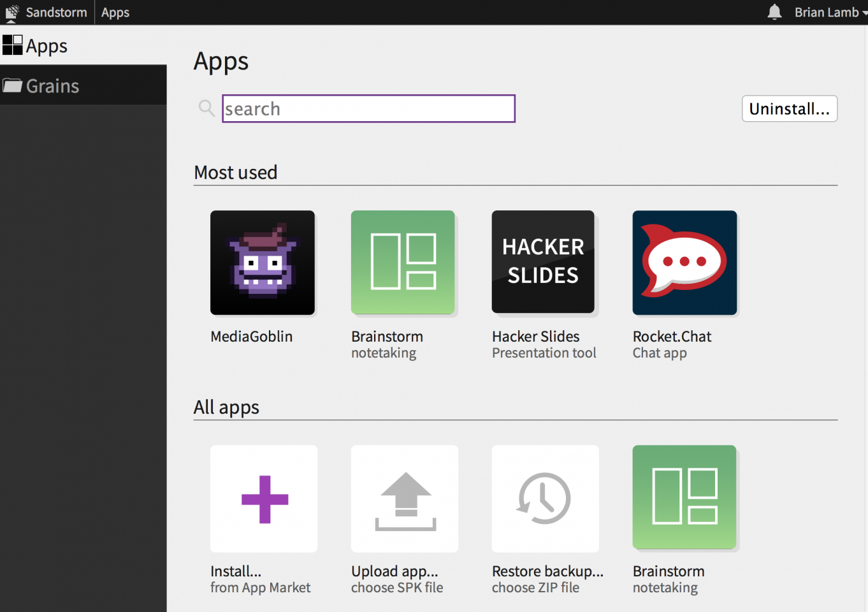
Task: Click the Rocket.Chat title text
Action: [672, 337]
